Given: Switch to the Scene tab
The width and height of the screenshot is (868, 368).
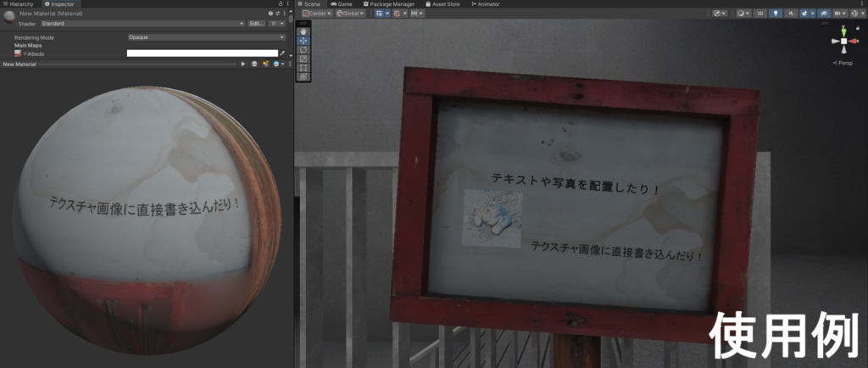Looking at the screenshot, I should coord(309,4).
